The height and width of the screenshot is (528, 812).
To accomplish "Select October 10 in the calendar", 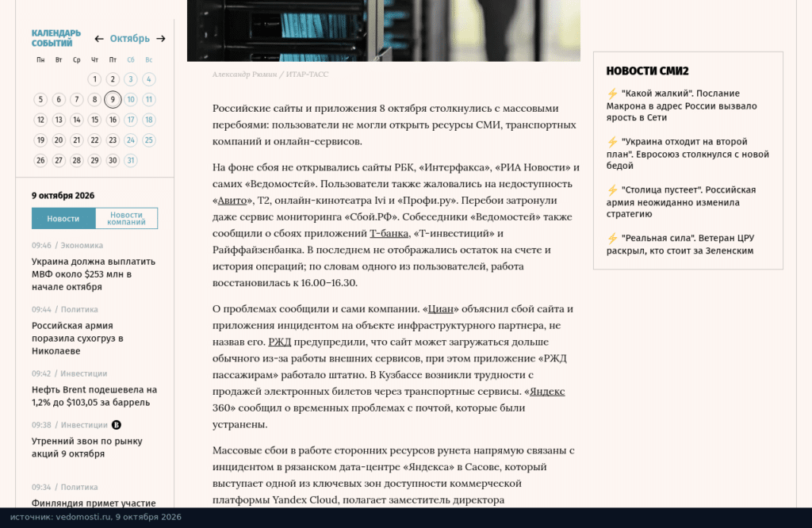I will (131, 99).
